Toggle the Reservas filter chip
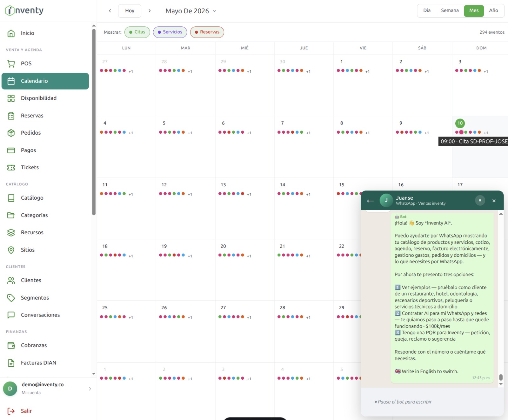Image resolution: width=508 pixels, height=420 pixels. point(207,32)
